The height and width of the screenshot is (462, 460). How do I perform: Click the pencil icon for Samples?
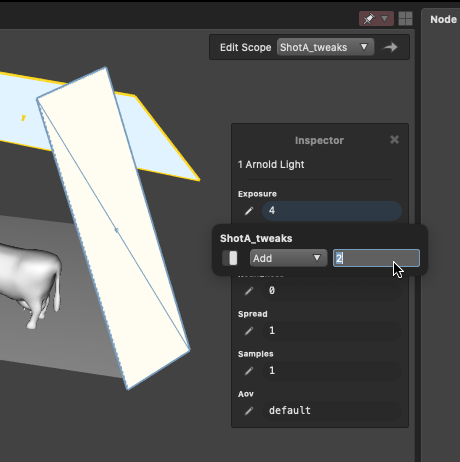point(249,371)
